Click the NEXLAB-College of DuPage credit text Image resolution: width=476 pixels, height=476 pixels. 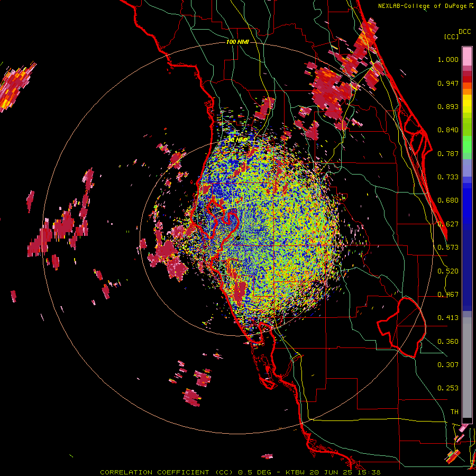click(425, 6)
